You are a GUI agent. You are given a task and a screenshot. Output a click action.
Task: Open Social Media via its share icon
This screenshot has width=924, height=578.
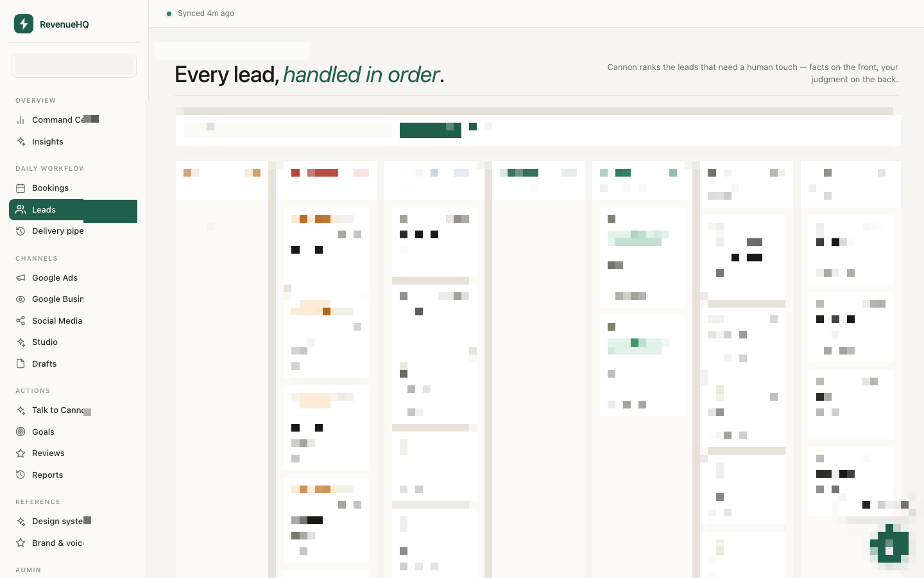[21, 321]
